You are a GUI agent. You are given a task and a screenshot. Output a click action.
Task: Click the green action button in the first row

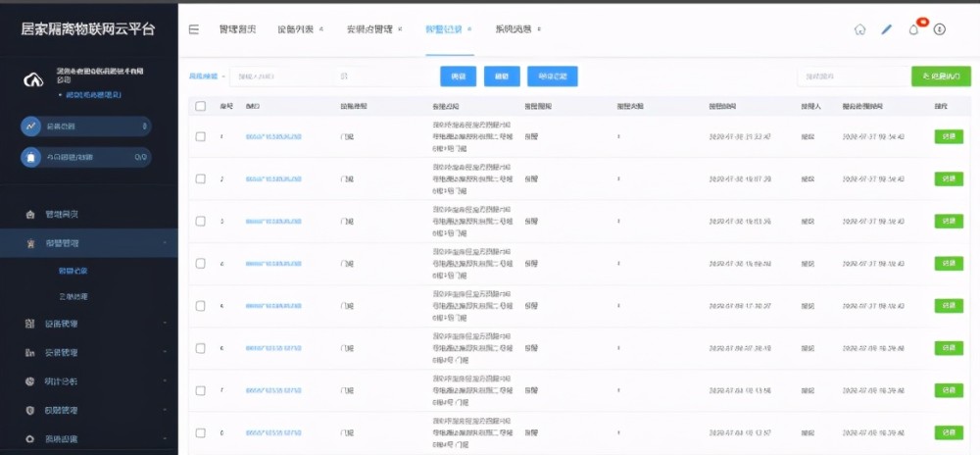point(949,136)
